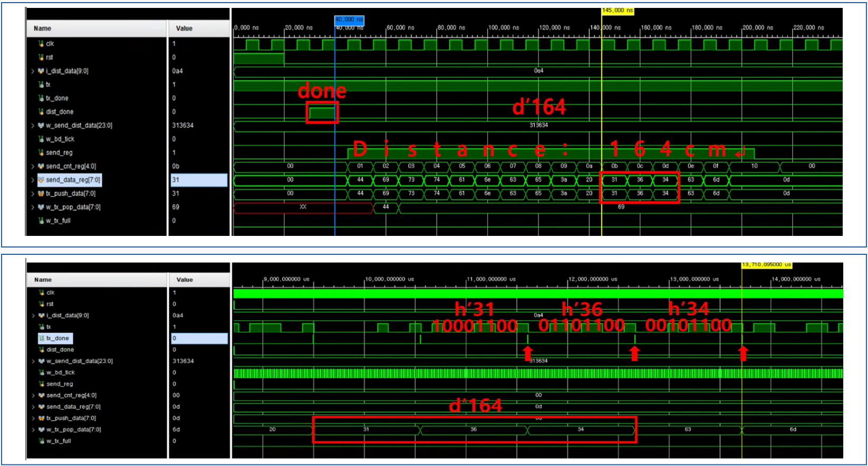
Task: Click the rst signal icon in lower waveform
Action: (42, 304)
